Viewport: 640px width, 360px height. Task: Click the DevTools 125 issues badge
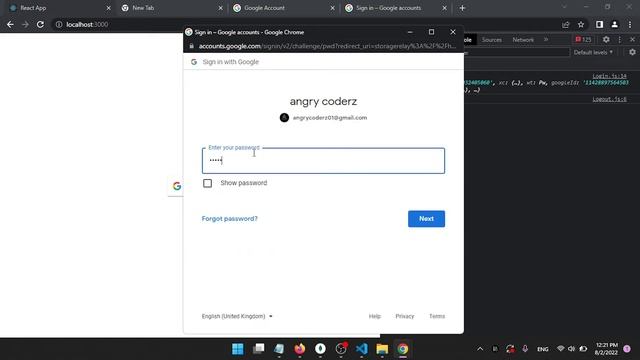(583, 40)
